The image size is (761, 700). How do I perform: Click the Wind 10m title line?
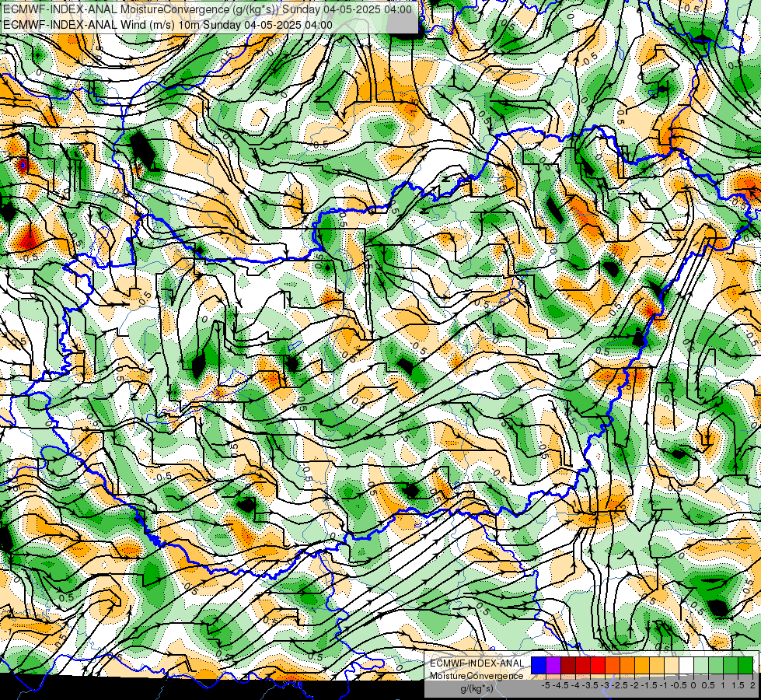[x=168, y=25]
